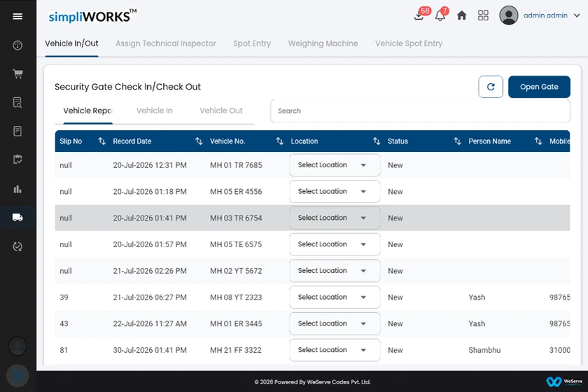
Task: Switch to Weighing Machine tab
Action: click(323, 43)
